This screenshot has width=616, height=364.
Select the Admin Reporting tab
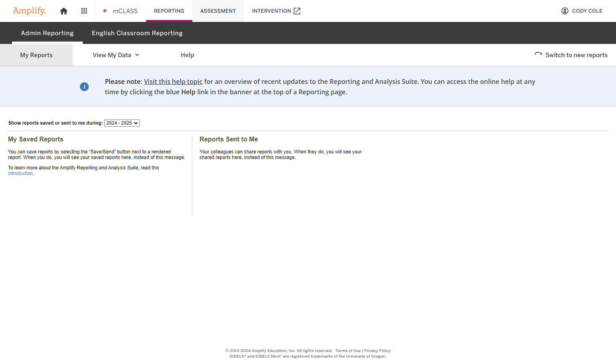pyautogui.click(x=47, y=33)
